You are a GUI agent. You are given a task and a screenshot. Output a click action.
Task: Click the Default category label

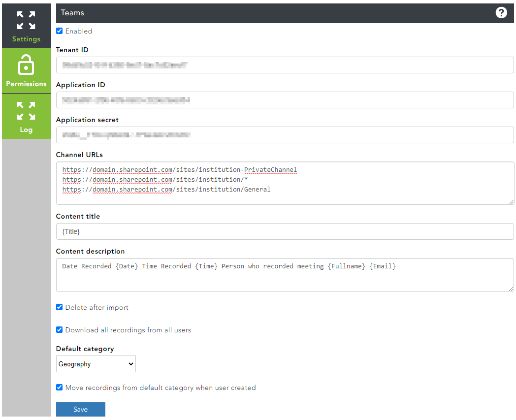(x=85, y=349)
